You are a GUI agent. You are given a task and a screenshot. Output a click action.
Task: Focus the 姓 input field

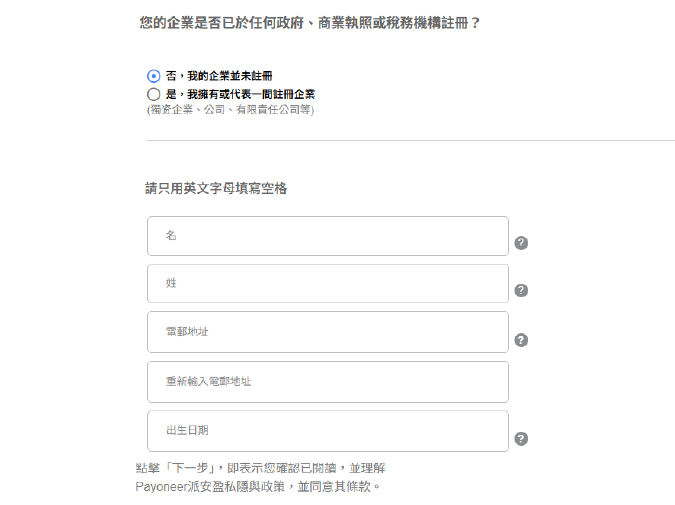[327, 284]
